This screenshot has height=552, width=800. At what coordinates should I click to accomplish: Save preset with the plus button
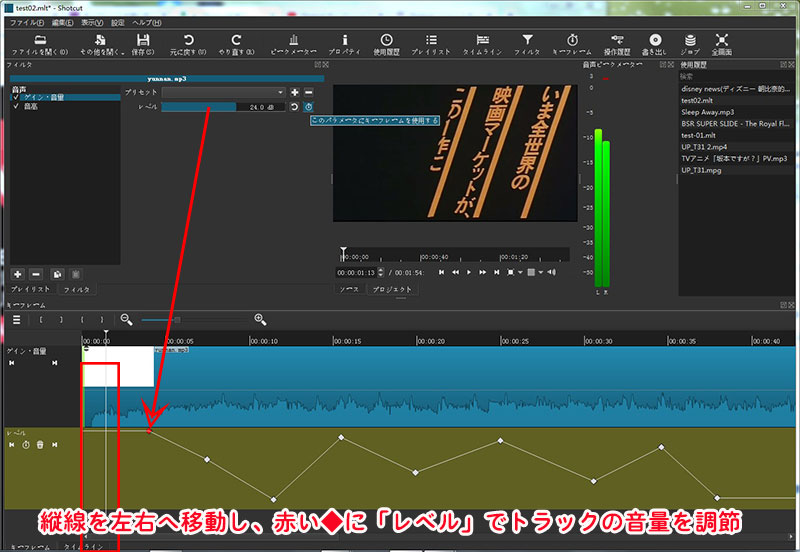(294, 92)
